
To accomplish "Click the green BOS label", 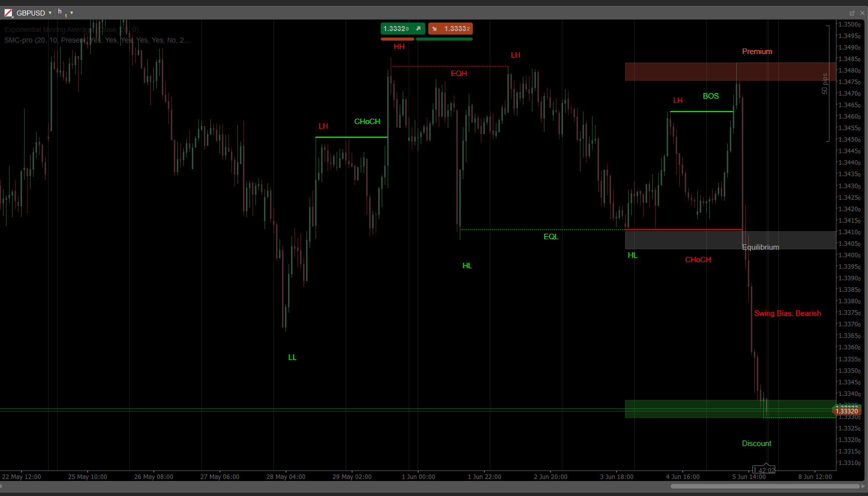I will (x=711, y=96).
